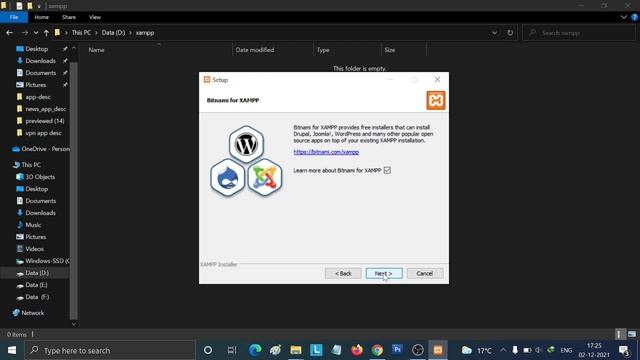The image size is (640, 360).
Task: Show hidden system tray icons
Action: click(503, 350)
